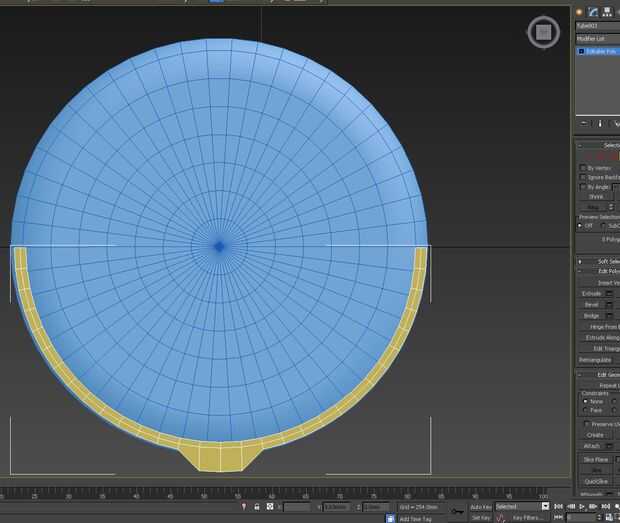The height and width of the screenshot is (523, 620).
Task: Click the Y coordinate field
Action: (336, 507)
